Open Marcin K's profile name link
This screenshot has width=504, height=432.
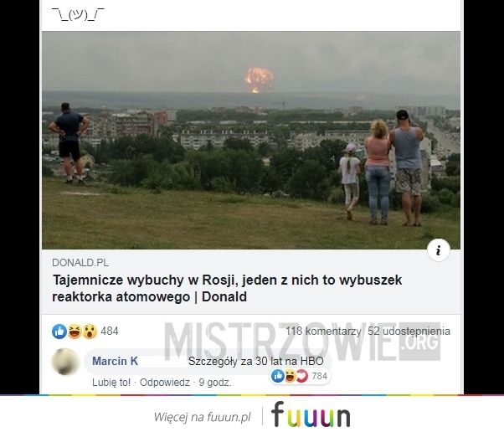tap(115, 361)
